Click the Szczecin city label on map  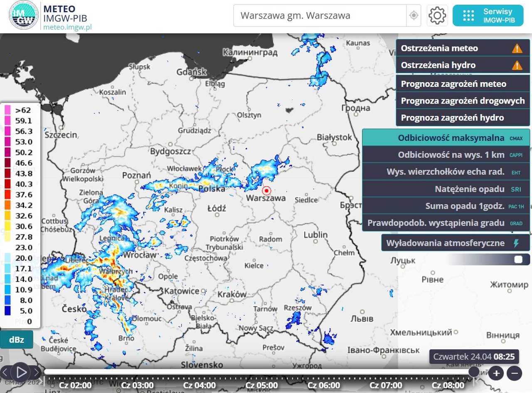61,135
